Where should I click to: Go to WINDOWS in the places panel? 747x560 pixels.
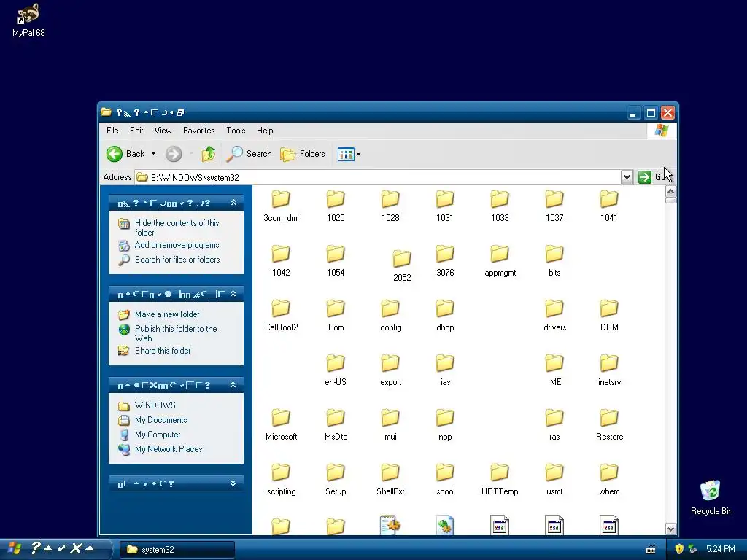[x=155, y=405]
